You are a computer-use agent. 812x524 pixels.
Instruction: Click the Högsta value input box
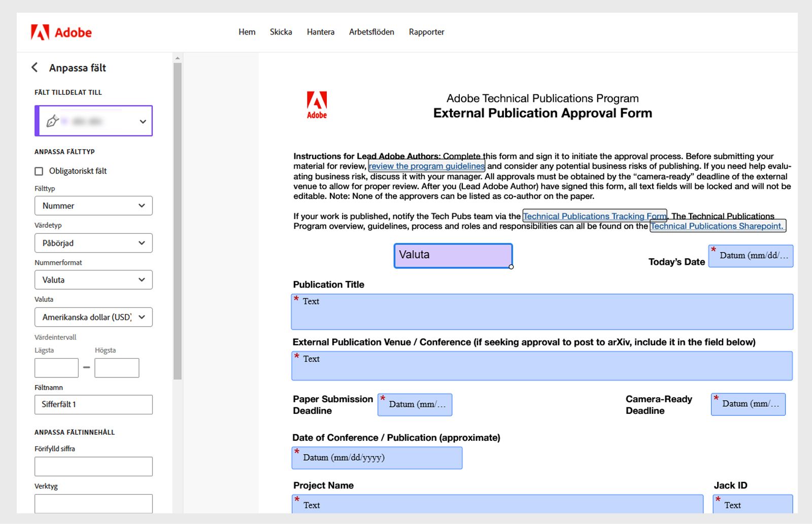pyautogui.click(x=117, y=368)
